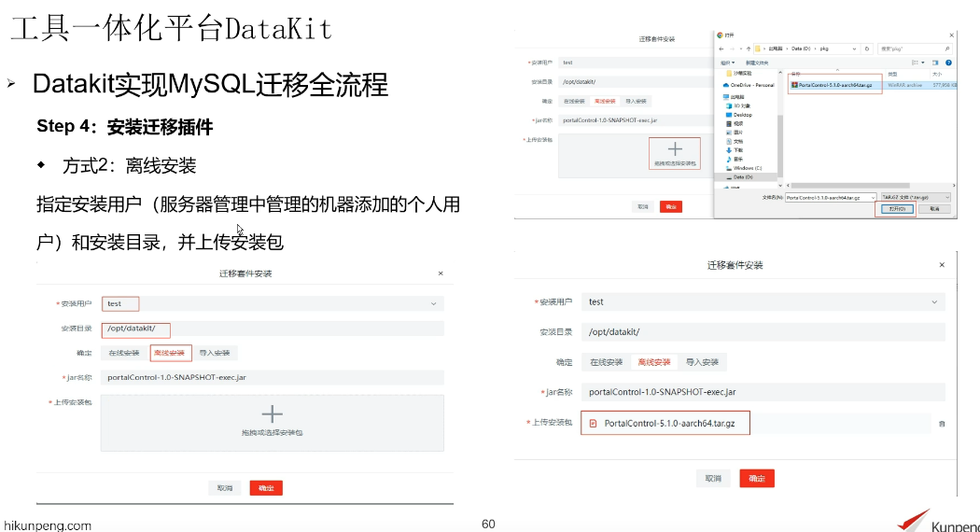Click red 确定 button in the top dialog
Image resolution: width=980 pixels, height=532 pixels.
[671, 206]
